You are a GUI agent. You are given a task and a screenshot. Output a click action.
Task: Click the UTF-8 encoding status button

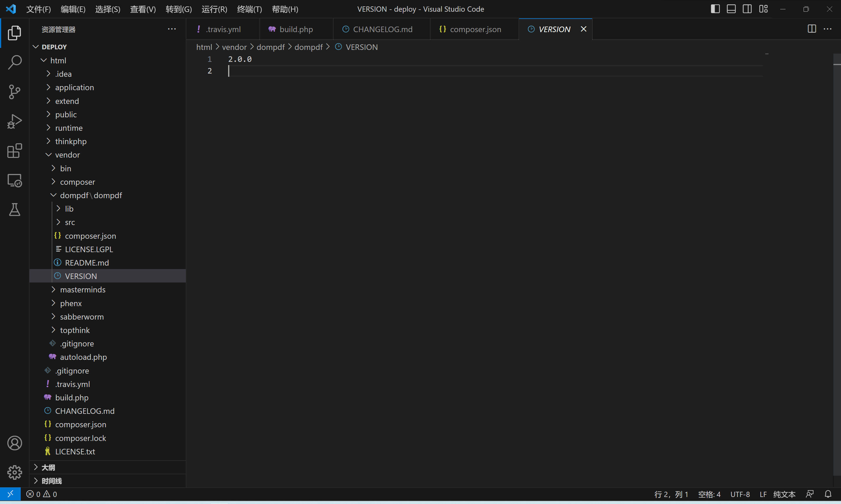click(740, 494)
